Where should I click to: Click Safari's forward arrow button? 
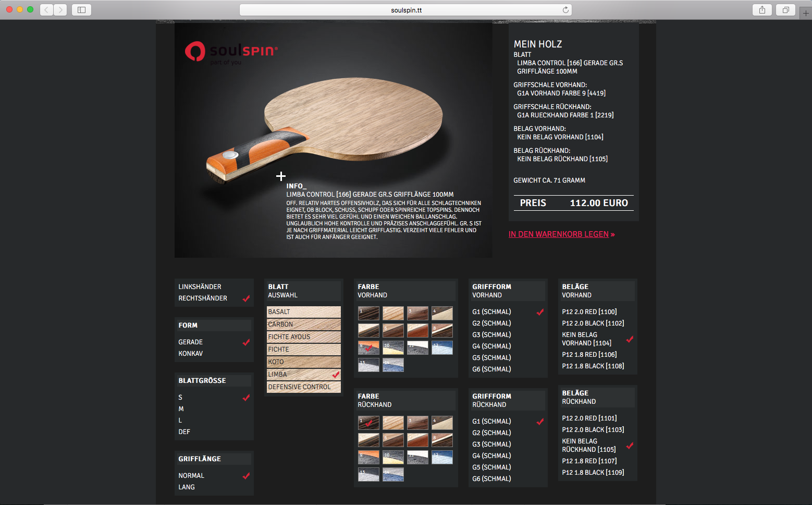60,10
